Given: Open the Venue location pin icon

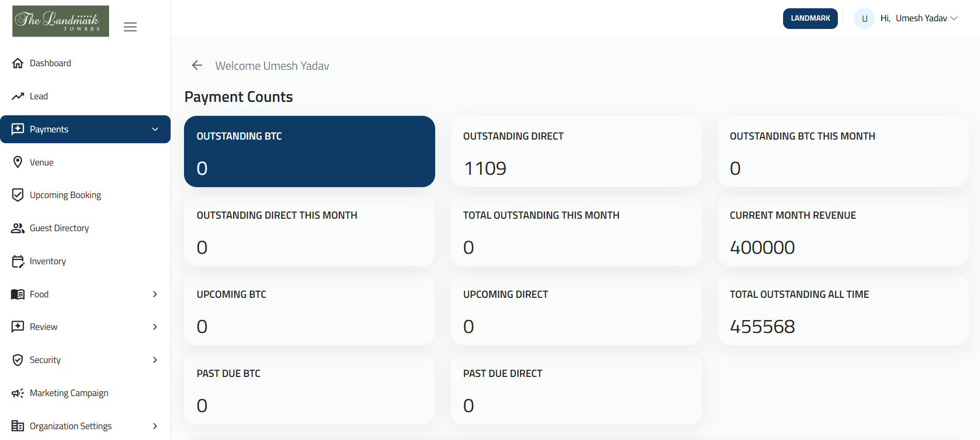Looking at the screenshot, I should point(18,162).
